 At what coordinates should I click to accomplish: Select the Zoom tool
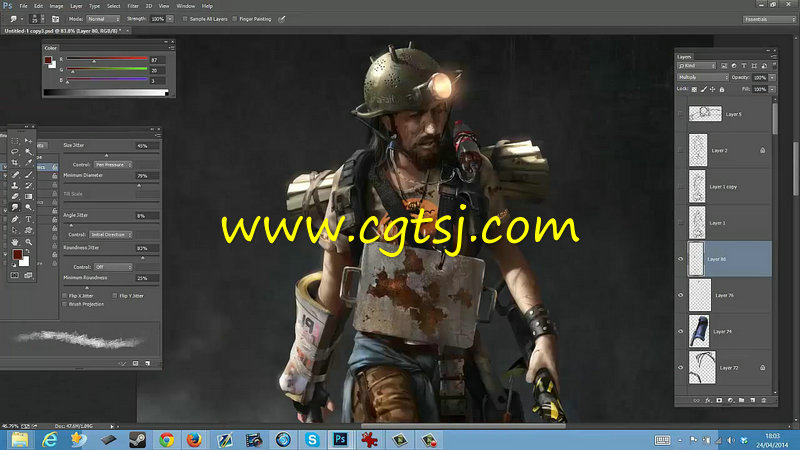[x=29, y=242]
